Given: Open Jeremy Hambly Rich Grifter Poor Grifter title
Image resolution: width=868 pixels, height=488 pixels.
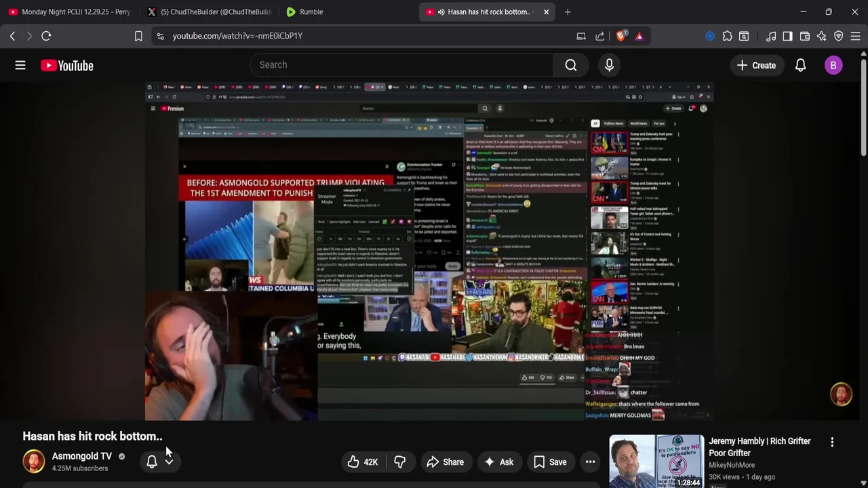Looking at the screenshot, I should click(x=759, y=447).
